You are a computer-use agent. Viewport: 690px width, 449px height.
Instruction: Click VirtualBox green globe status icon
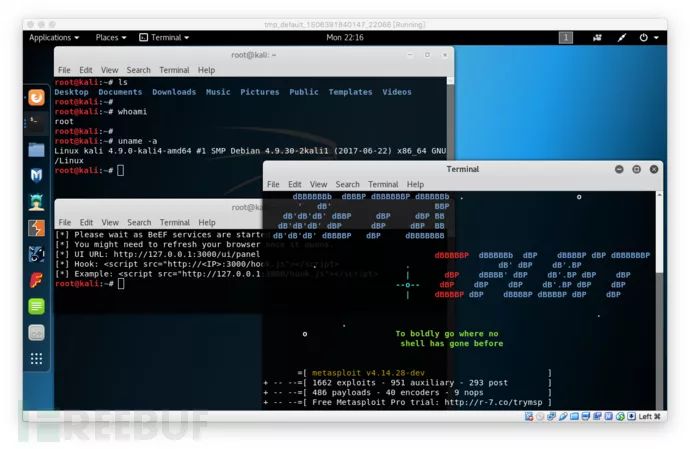coord(620,416)
